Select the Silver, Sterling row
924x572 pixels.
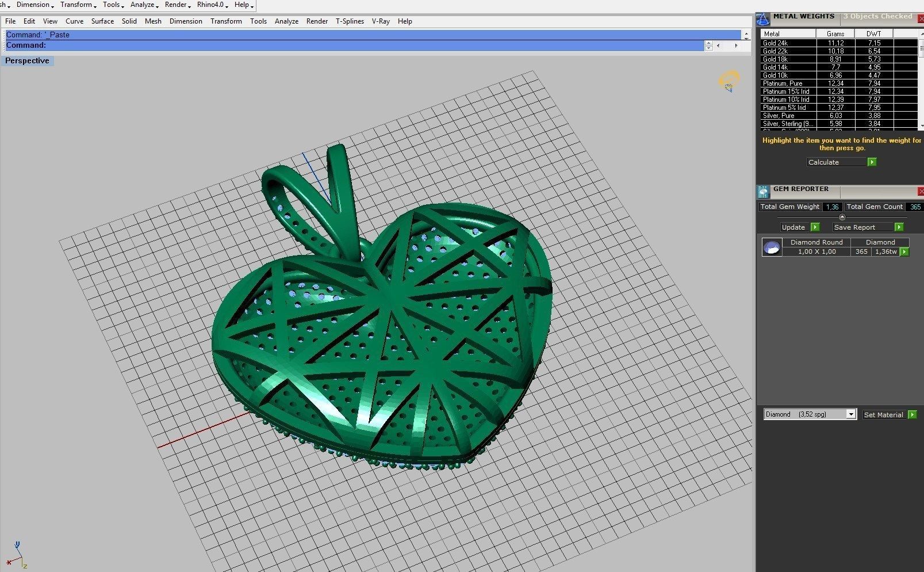click(839, 124)
